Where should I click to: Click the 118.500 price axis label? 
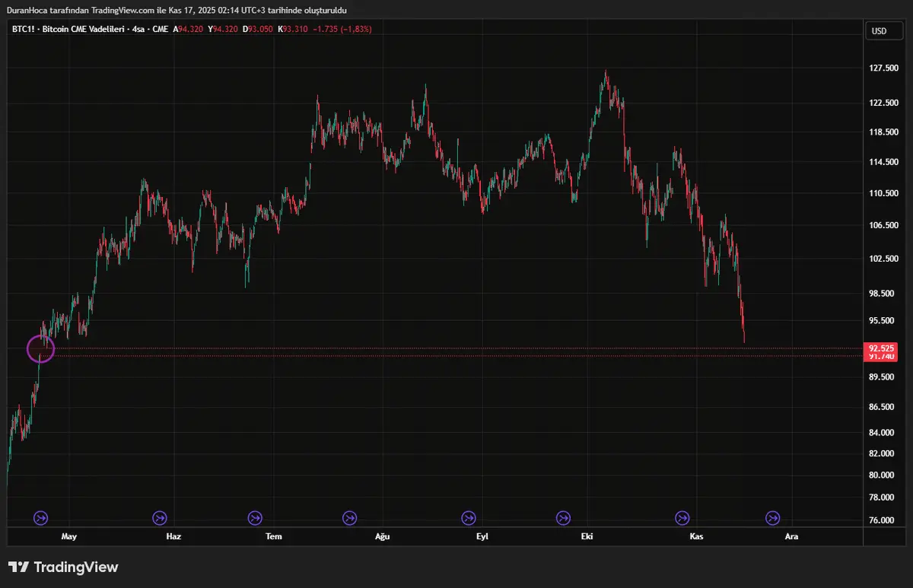884,132
